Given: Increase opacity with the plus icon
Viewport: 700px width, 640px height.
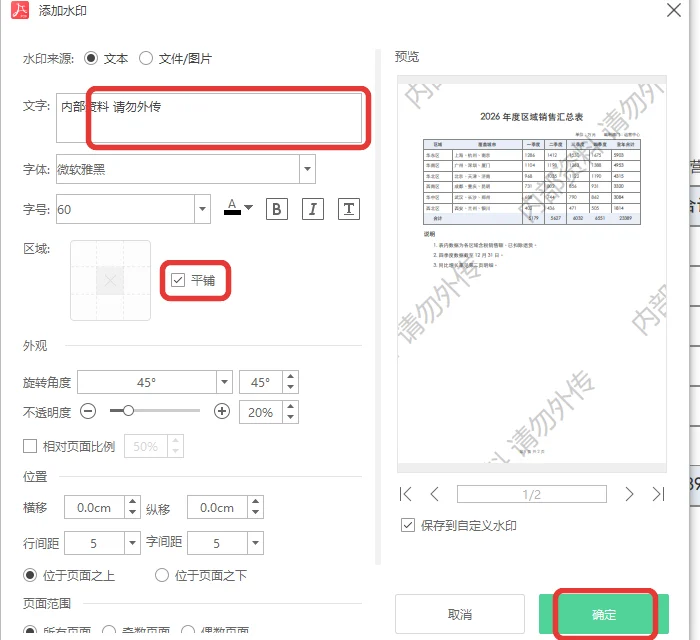Looking at the screenshot, I should tap(222, 411).
